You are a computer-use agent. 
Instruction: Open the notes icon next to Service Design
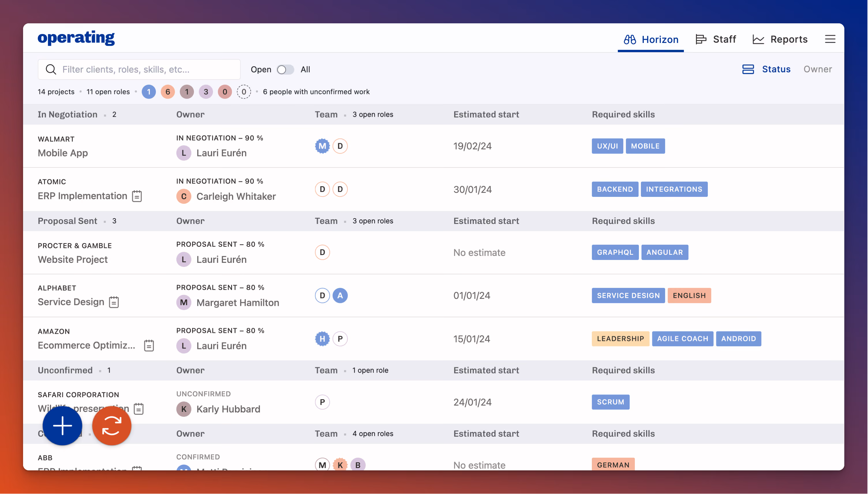114,302
